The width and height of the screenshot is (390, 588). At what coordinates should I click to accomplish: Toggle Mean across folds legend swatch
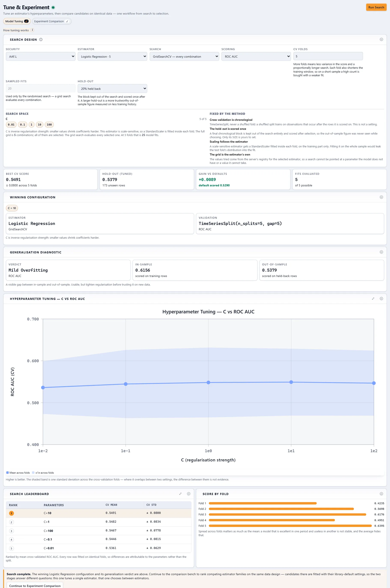coord(7,473)
